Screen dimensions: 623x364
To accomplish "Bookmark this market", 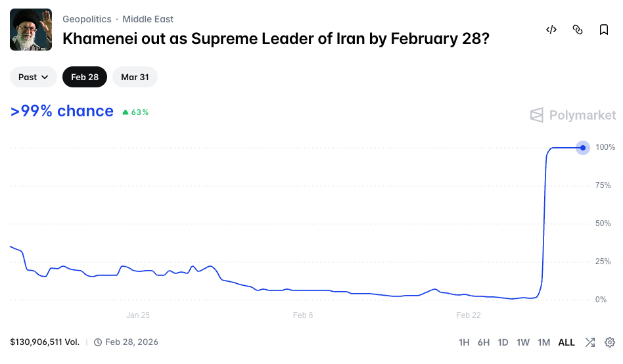I will (x=604, y=30).
